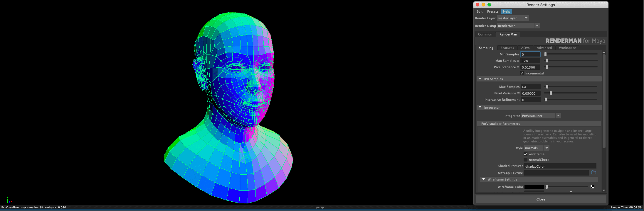Click the Pixel Variance field showing 0.01500

pyautogui.click(x=530, y=67)
